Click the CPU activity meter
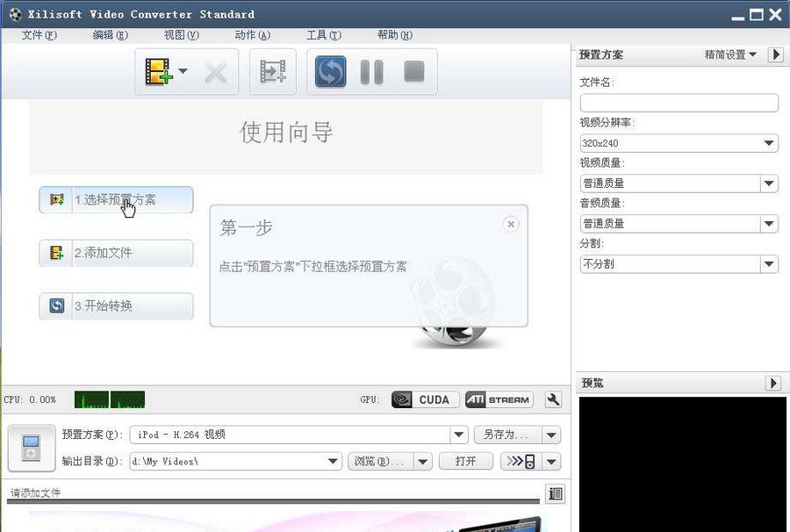 click(109, 399)
